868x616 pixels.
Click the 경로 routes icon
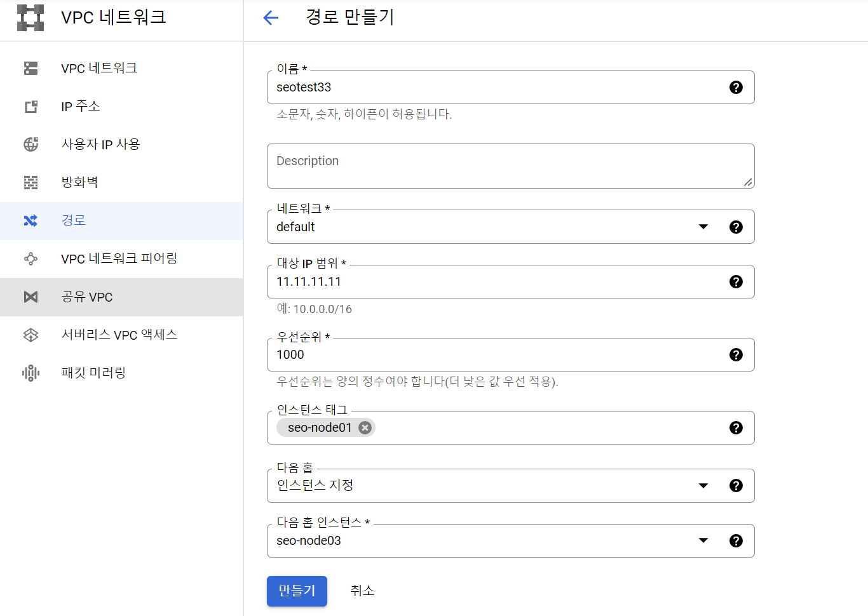coord(31,220)
